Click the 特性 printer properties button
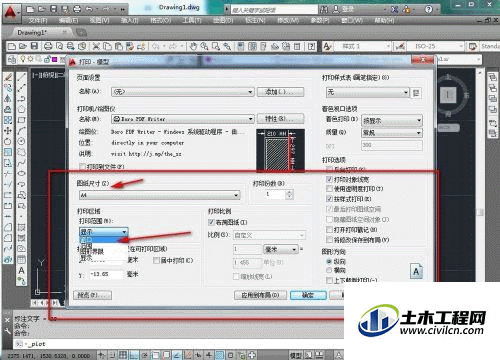This screenshot has width=500, height=360. point(280,119)
